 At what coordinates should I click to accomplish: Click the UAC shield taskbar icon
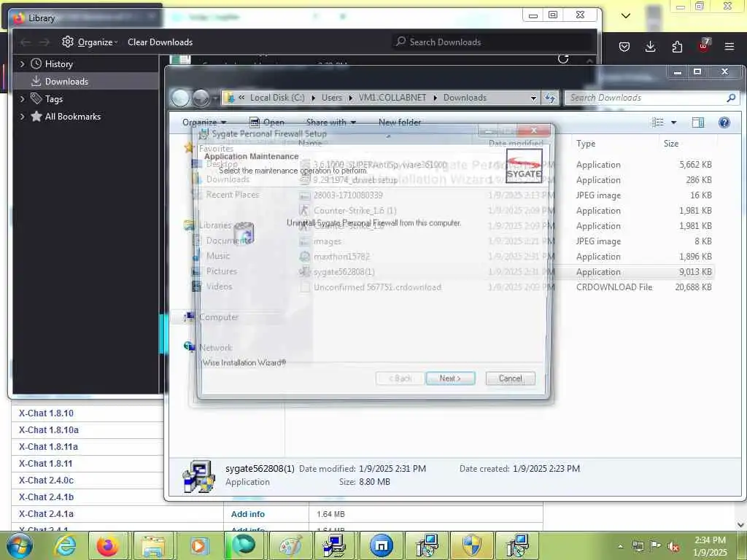[x=471, y=545]
